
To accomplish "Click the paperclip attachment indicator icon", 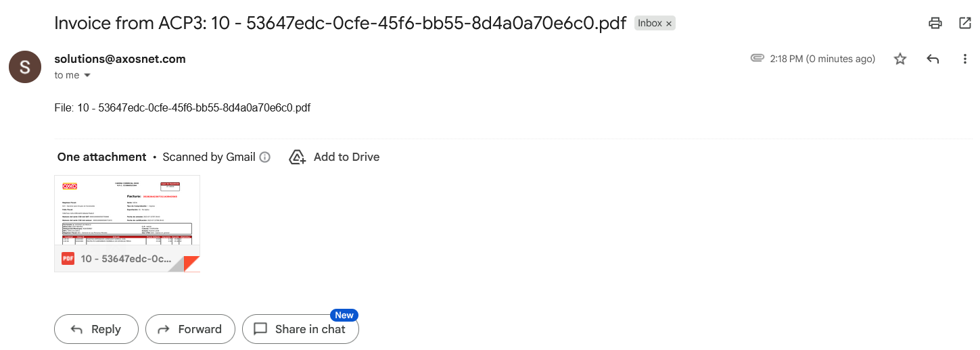I will pos(757,58).
